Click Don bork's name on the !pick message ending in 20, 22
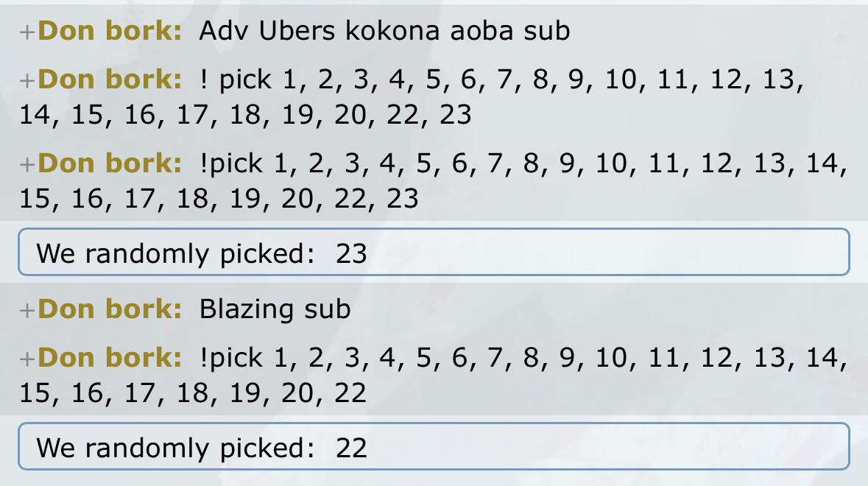The width and height of the screenshot is (868, 486). click(109, 358)
